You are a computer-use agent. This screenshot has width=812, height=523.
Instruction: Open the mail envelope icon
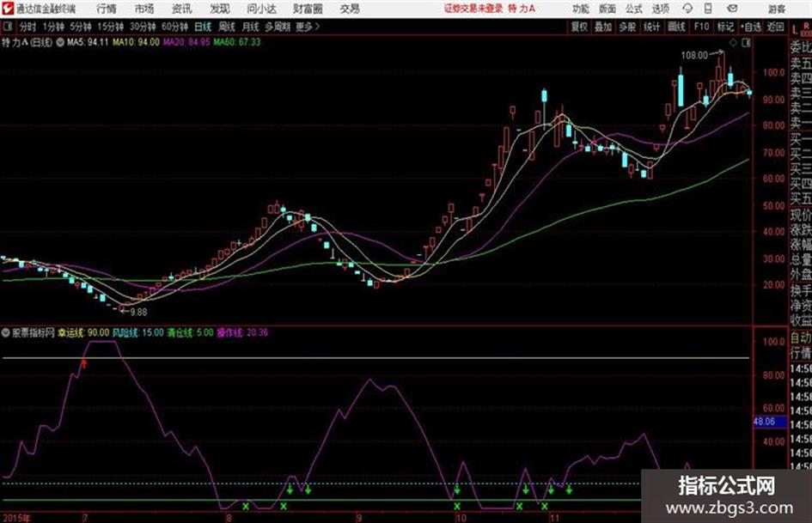(732, 9)
